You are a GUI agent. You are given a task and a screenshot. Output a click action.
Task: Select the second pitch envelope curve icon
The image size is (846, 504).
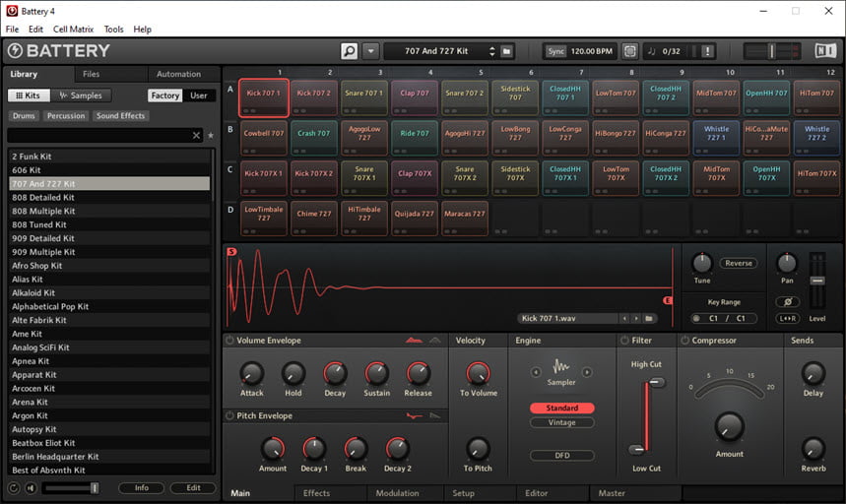point(435,415)
